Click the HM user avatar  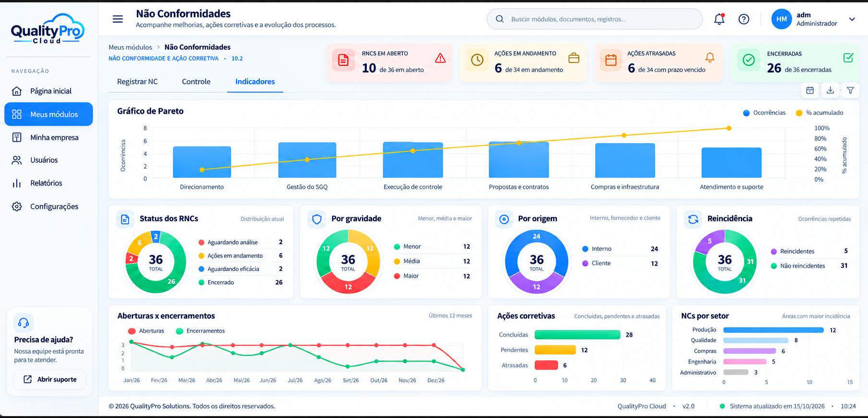coord(782,19)
